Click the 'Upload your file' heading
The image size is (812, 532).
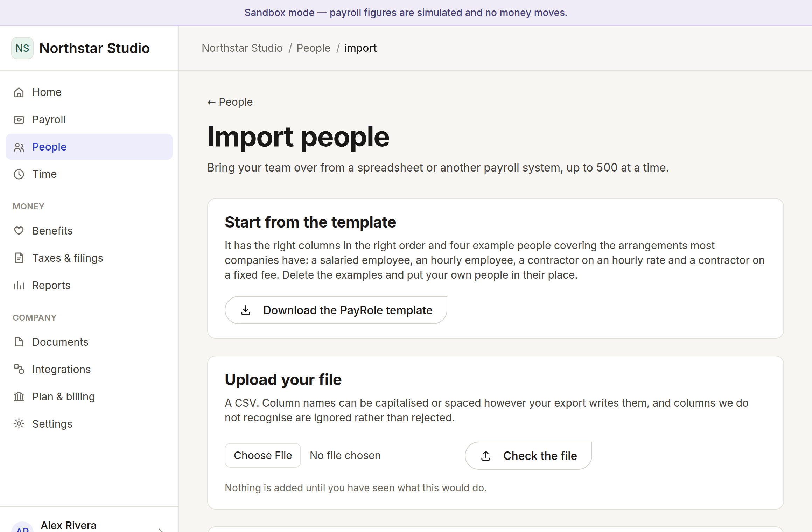click(283, 380)
